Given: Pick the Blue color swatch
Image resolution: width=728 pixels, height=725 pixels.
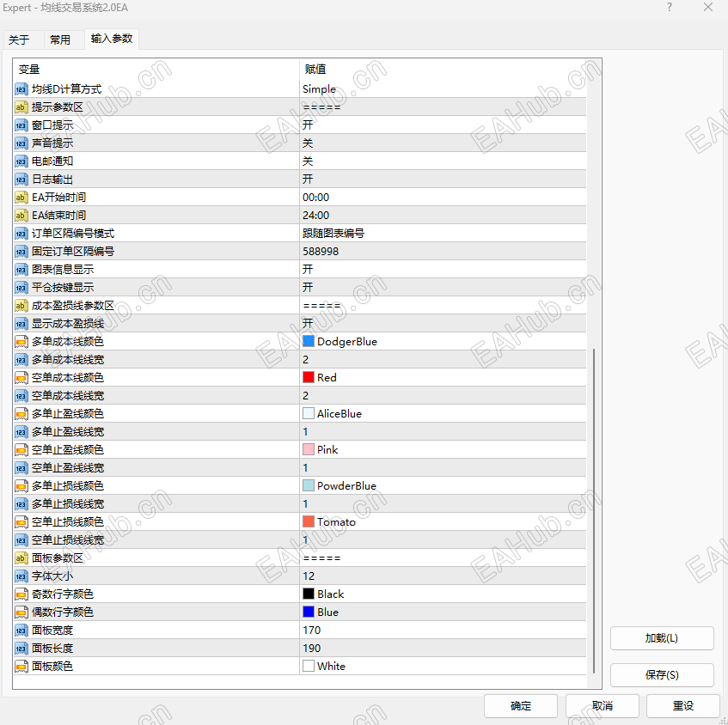Looking at the screenshot, I should [x=309, y=612].
